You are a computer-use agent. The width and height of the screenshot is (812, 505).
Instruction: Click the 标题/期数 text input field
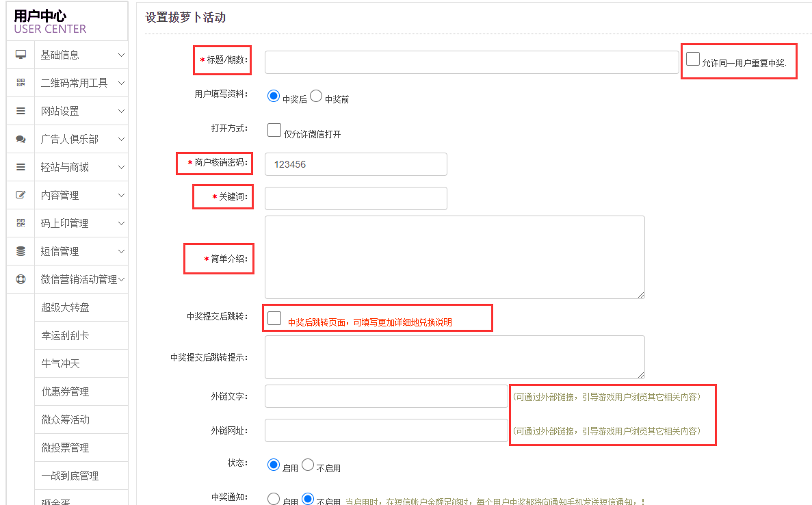[471, 62]
